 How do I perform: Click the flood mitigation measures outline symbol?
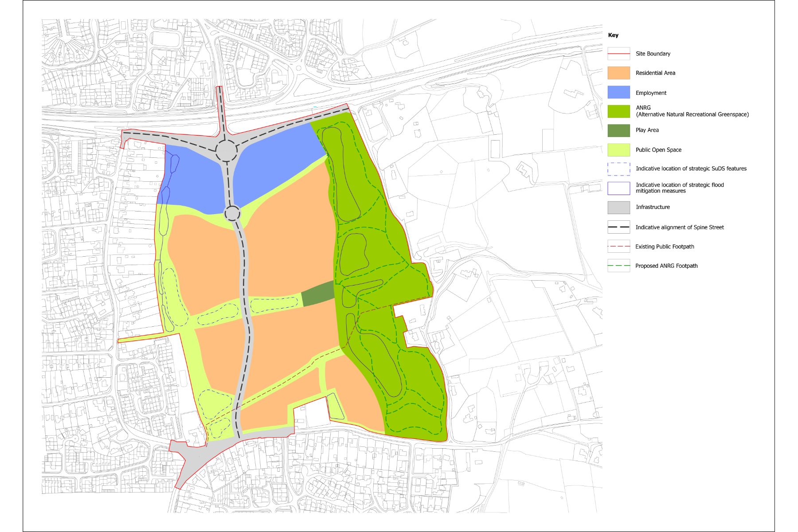[x=618, y=188]
